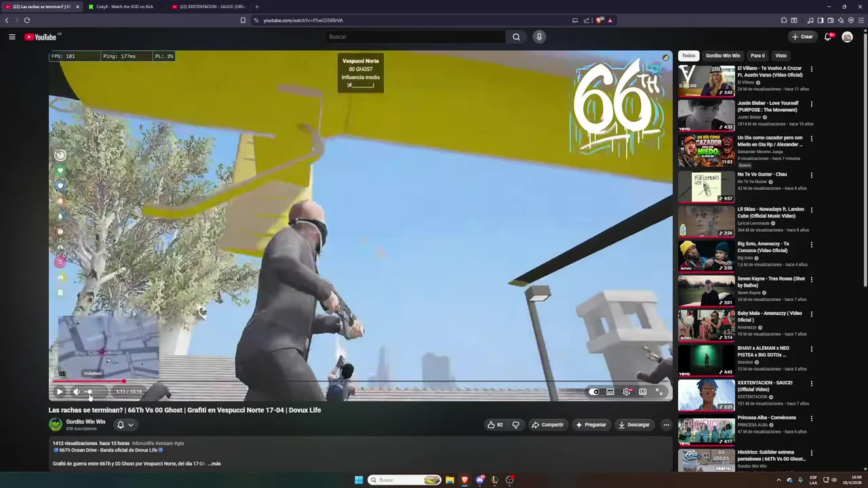Click Crear button in YouTube header
This screenshot has width=868, height=488.
point(802,37)
